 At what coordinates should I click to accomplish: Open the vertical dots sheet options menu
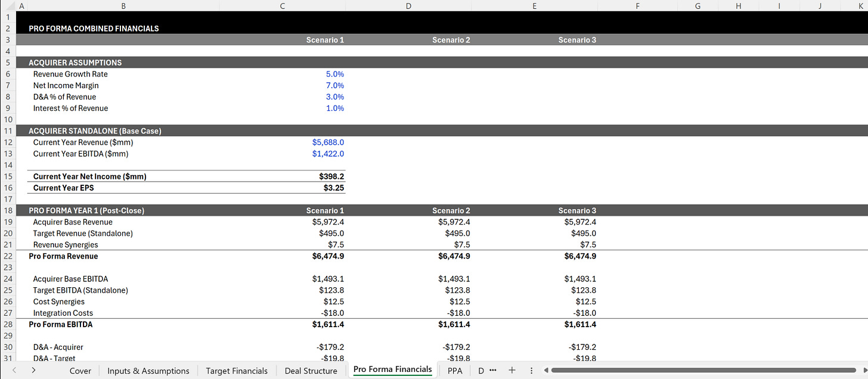(x=531, y=370)
